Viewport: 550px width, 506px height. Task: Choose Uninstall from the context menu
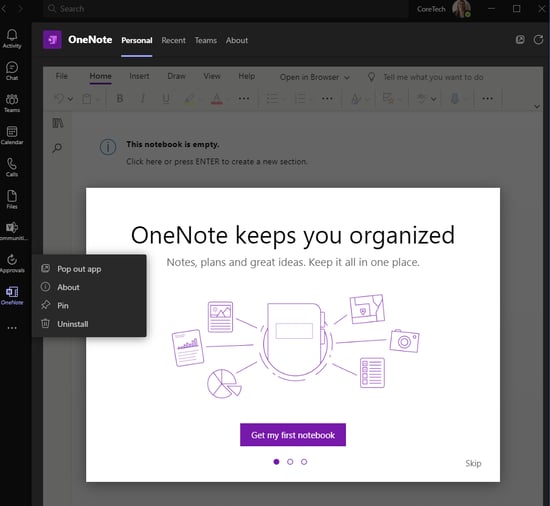(89, 324)
